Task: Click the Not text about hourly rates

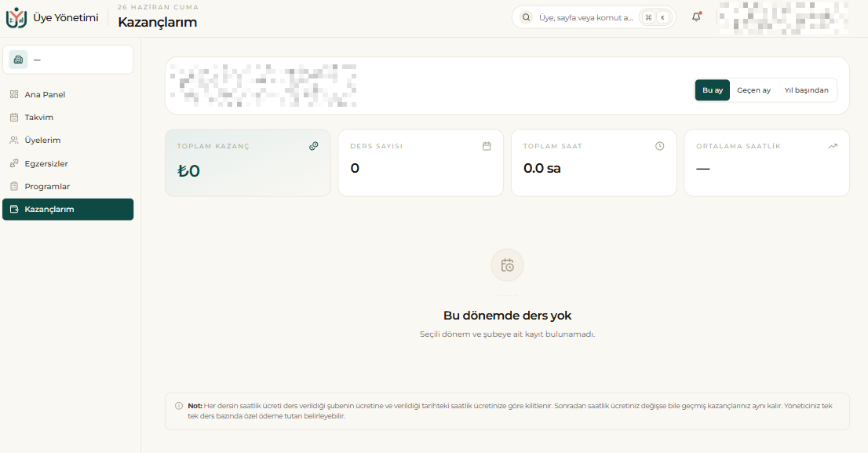Action: click(510, 411)
